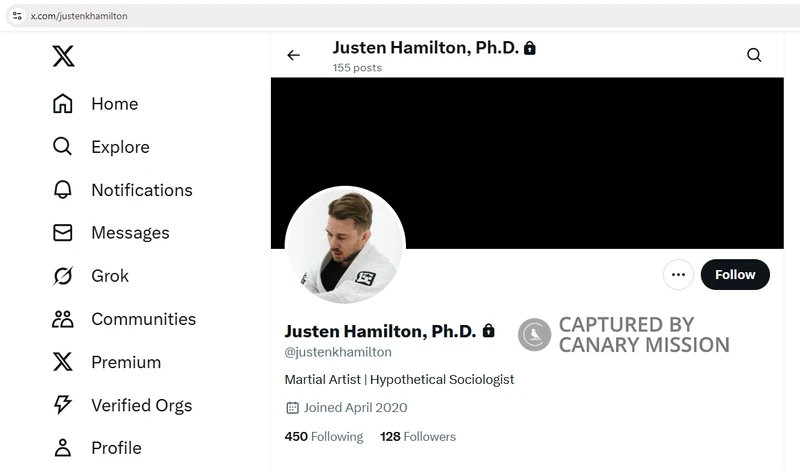
Task: Go back using the left arrow
Action: coord(293,55)
